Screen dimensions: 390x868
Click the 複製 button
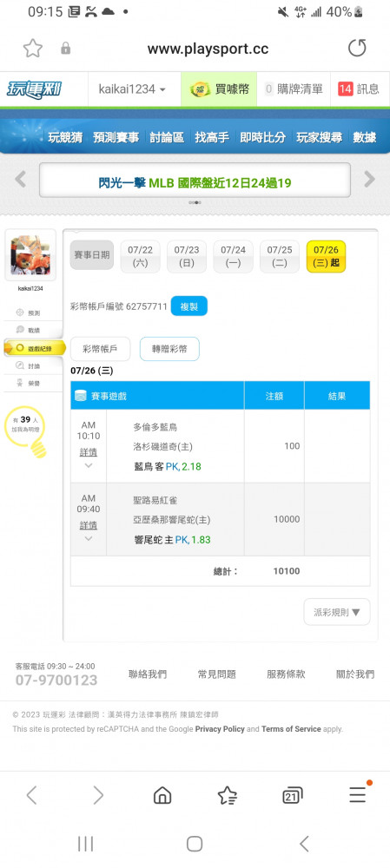(x=188, y=306)
